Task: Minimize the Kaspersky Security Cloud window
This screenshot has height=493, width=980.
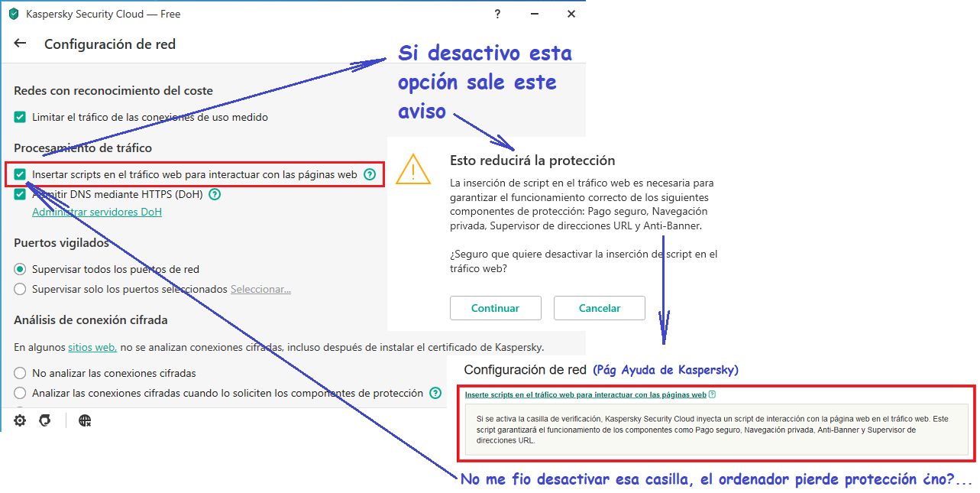Action: pyautogui.click(x=534, y=14)
